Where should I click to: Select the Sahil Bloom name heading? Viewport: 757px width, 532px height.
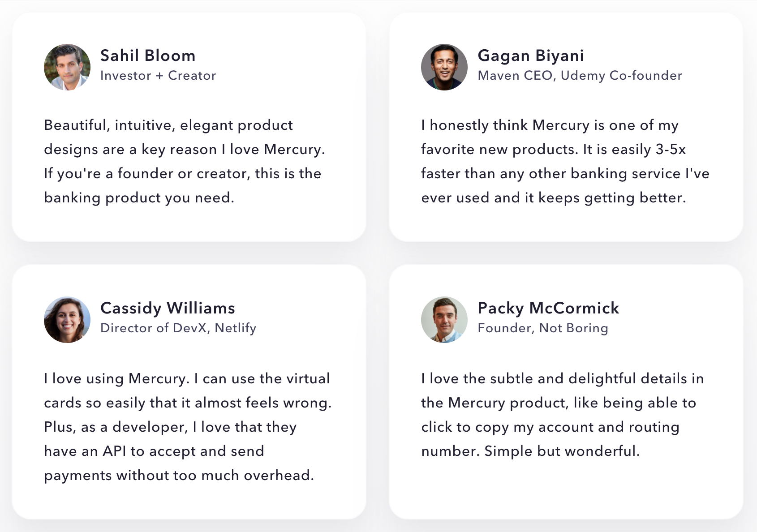point(148,56)
